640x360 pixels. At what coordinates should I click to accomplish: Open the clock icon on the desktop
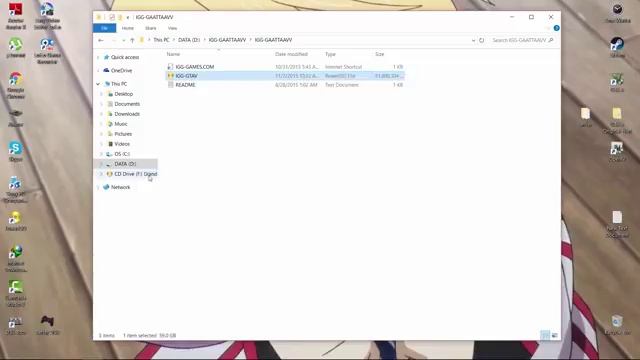pyautogui.click(x=617, y=13)
